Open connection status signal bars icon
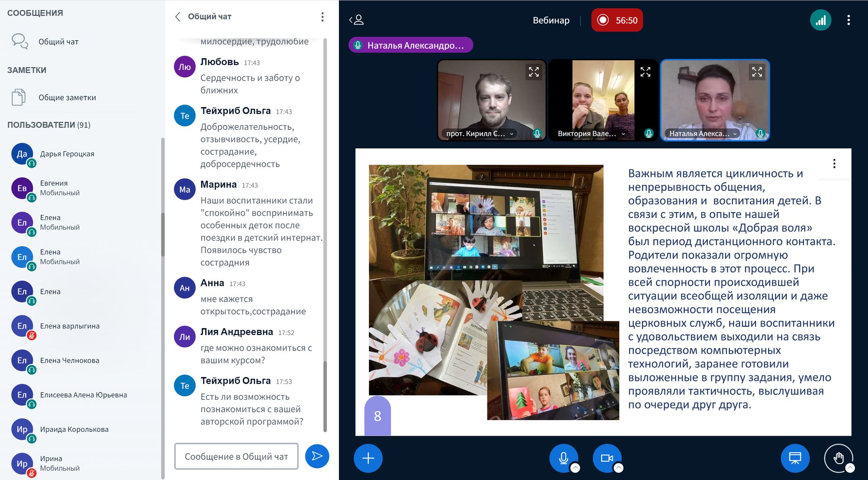Screen dimensions: 868x480 820,20
